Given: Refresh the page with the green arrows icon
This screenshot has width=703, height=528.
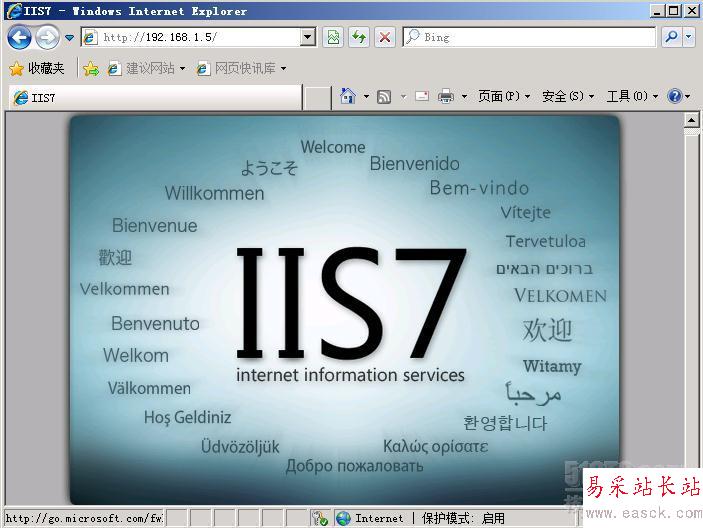Looking at the screenshot, I should click(359, 37).
